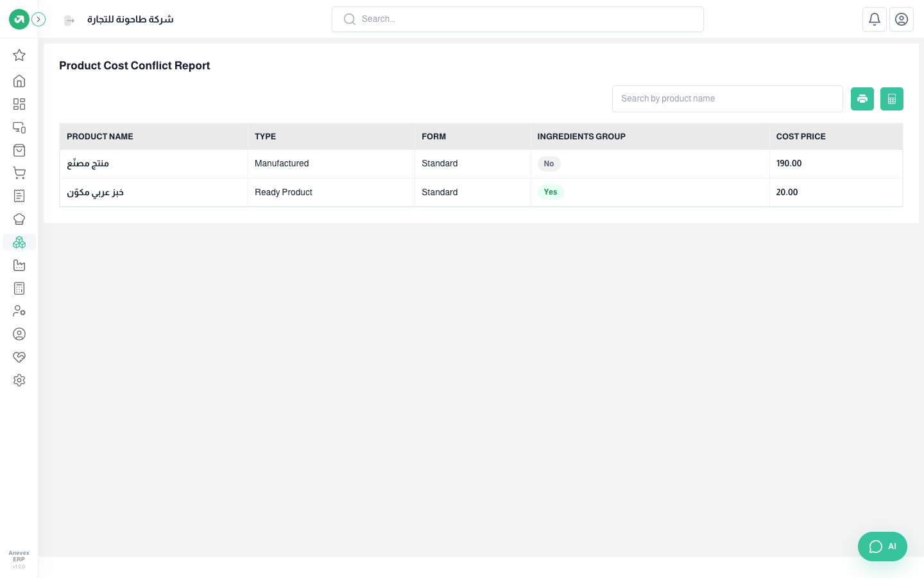Open the notifications bell

pos(875,19)
